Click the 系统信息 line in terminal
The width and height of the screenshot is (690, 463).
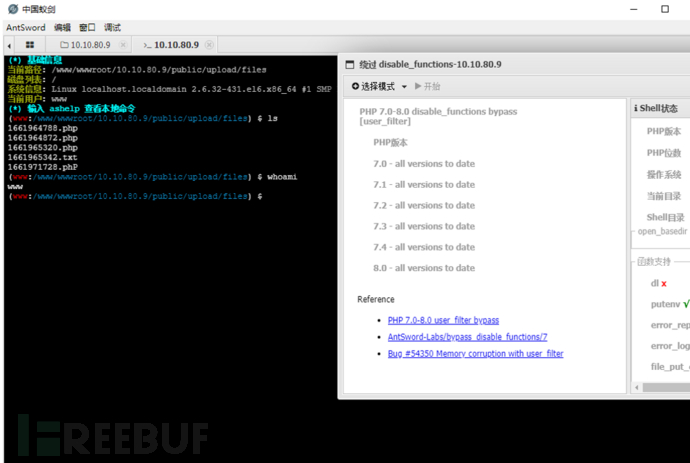(x=169, y=89)
